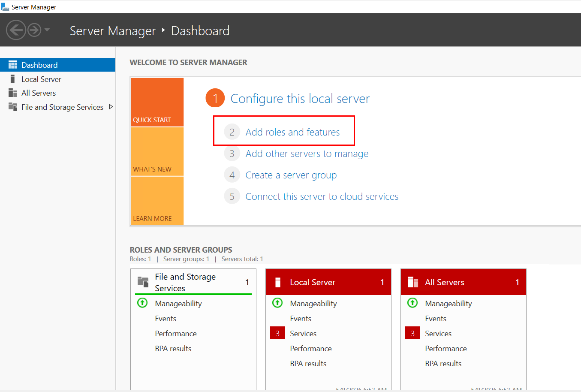The width and height of the screenshot is (581, 392).
Task: Open Manageability in Local Server tile
Action: [x=313, y=304]
